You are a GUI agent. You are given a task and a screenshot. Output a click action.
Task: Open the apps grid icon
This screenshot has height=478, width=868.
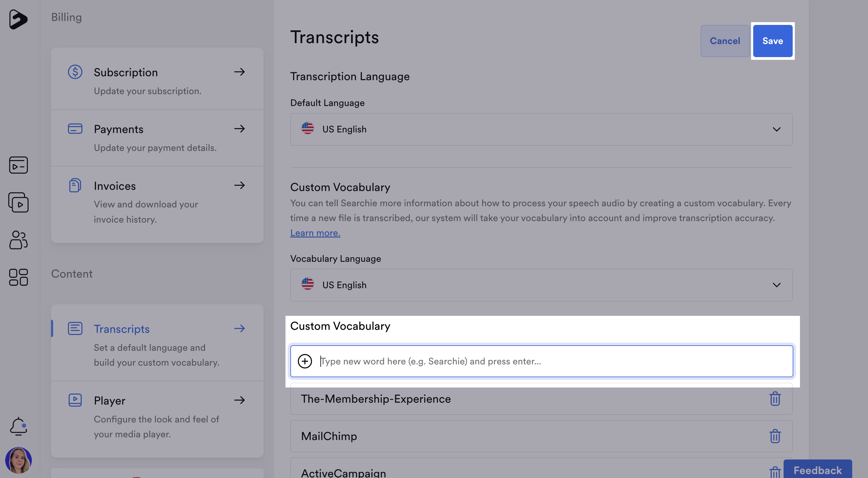pos(18,277)
